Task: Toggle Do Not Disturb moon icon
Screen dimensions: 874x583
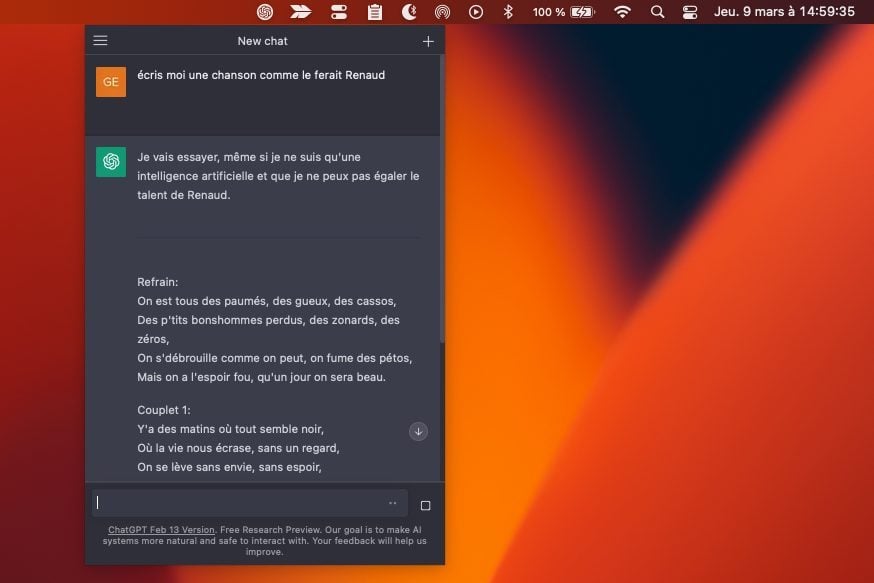Action: tap(408, 12)
